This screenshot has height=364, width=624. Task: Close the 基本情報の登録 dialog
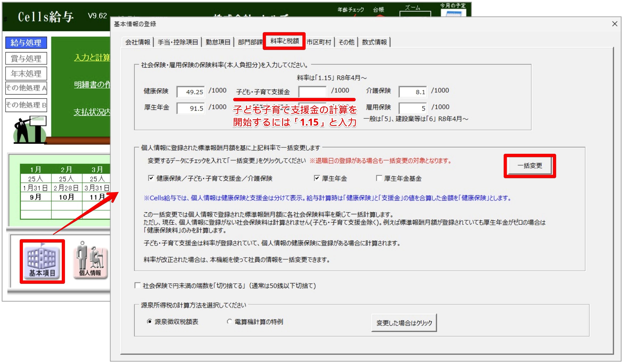pos(614,24)
